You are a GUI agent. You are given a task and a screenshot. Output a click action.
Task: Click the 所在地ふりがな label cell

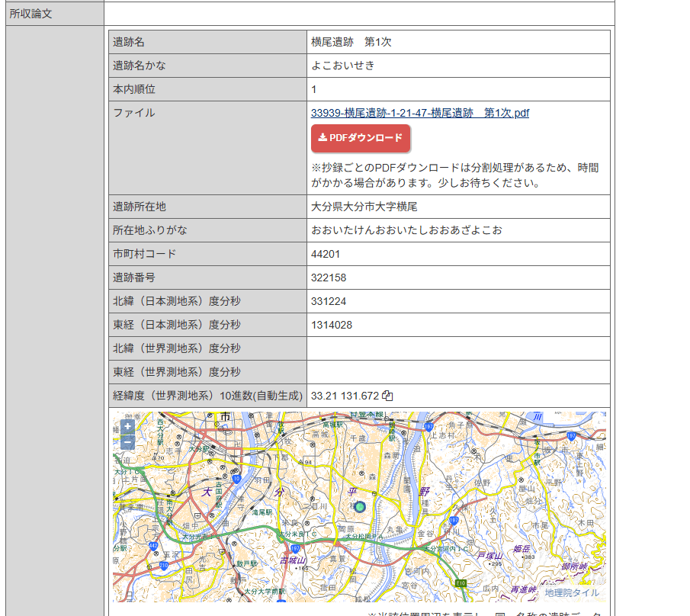pyautogui.click(x=207, y=230)
